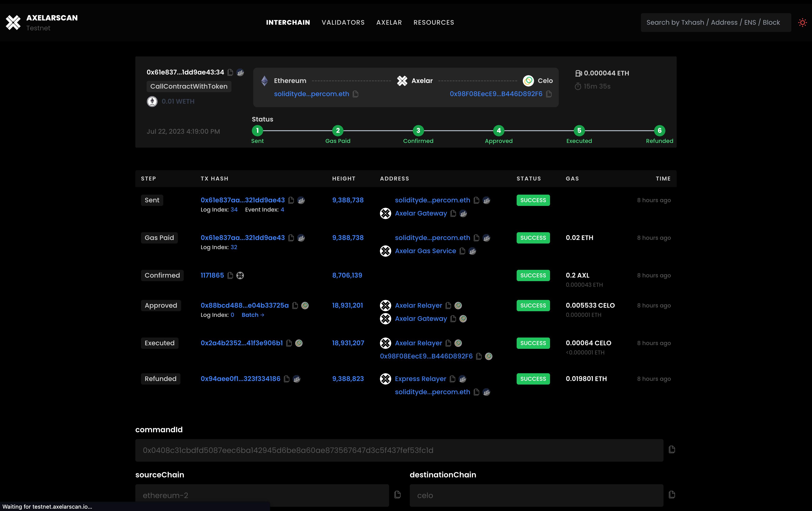Image resolution: width=812 pixels, height=511 pixels.
Task: Copy the Confirmed tx id 1171865
Action: click(230, 275)
